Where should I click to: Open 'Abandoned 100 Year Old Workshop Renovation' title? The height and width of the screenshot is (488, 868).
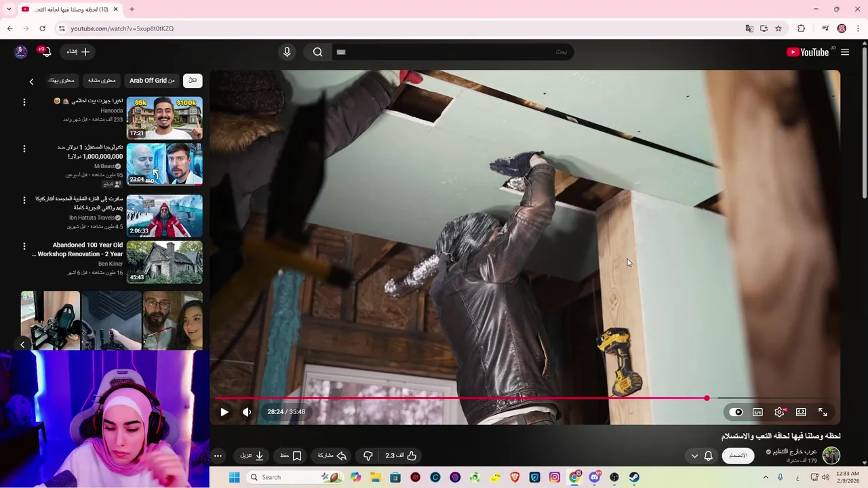(x=78, y=249)
